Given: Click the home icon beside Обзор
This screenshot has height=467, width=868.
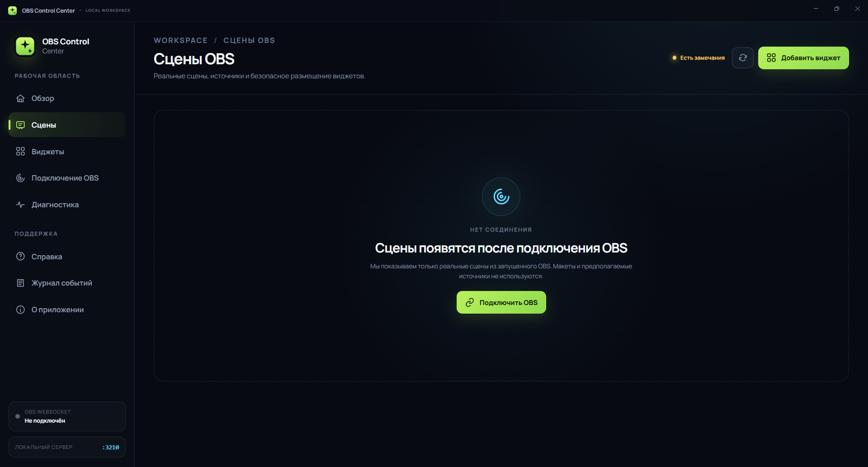Looking at the screenshot, I should (x=20, y=98).
